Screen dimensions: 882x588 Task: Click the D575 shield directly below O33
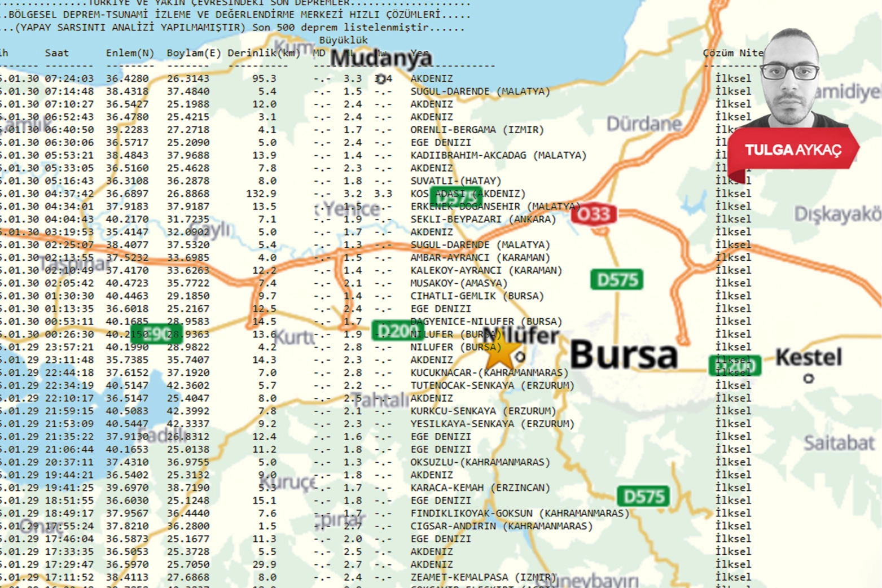click(x=617, y=279)
